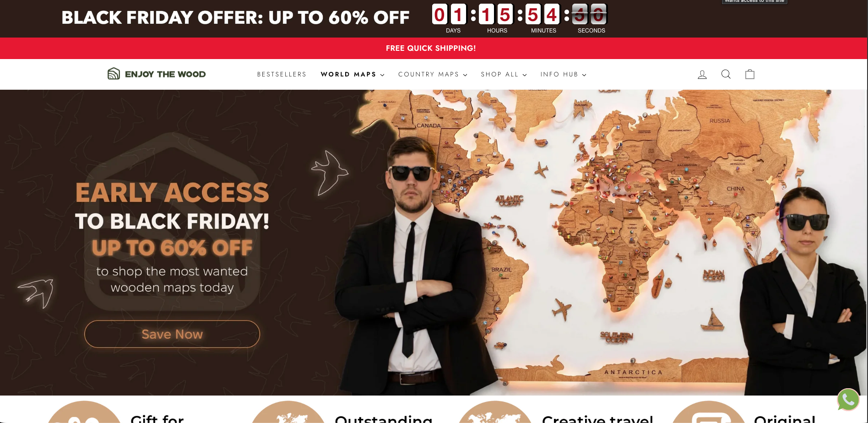The width and height of the screenshot is (868, 423).
Task: Select the Original category circle icon
Action: coord(708,412)
